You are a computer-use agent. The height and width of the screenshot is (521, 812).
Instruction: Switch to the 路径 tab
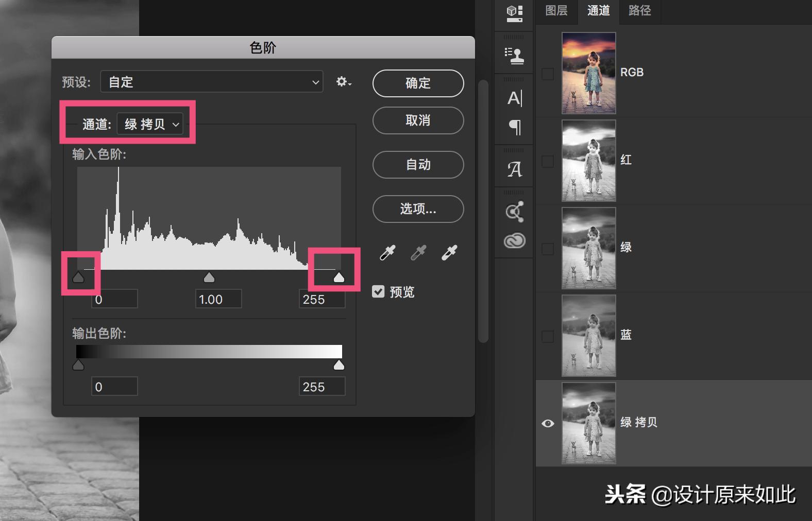(640, 11)
